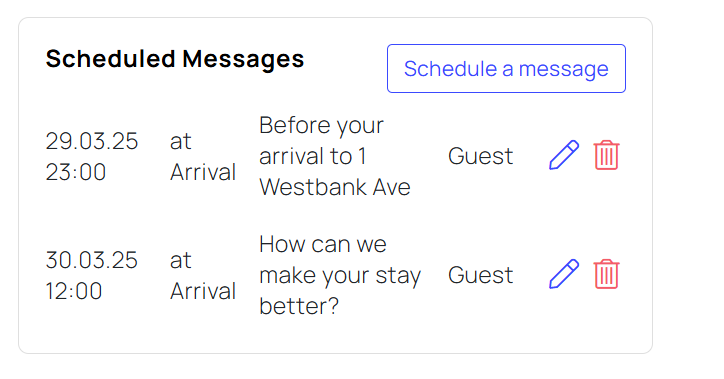Click the 23:00 time value

click(76, 172)
